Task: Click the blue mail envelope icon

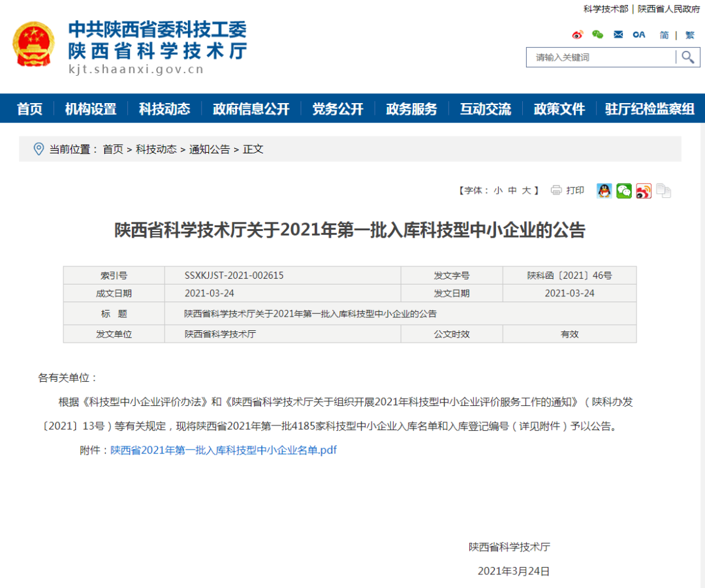Action: point(618,35)
